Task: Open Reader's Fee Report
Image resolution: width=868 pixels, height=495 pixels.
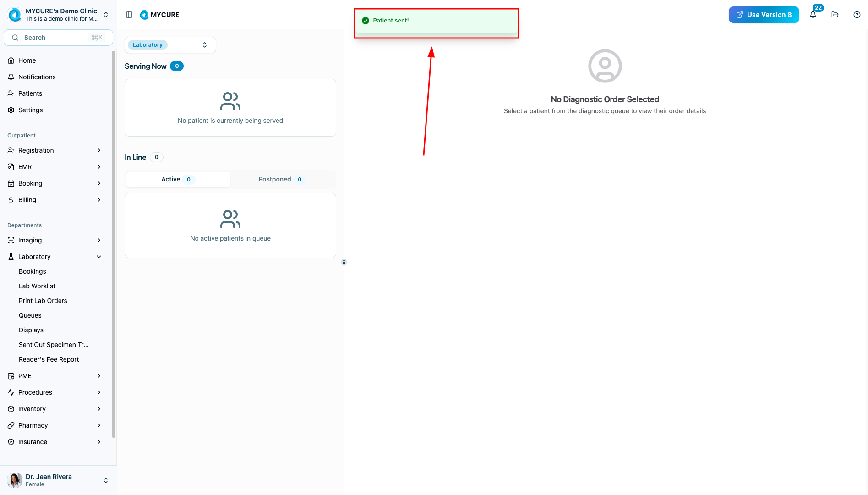Action: [x=49, y=359]
